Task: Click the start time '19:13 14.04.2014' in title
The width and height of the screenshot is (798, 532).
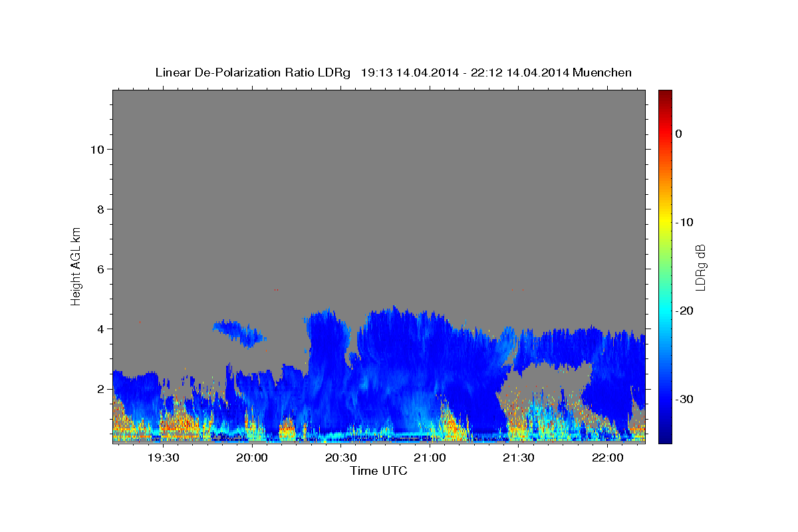Action: 410,72
